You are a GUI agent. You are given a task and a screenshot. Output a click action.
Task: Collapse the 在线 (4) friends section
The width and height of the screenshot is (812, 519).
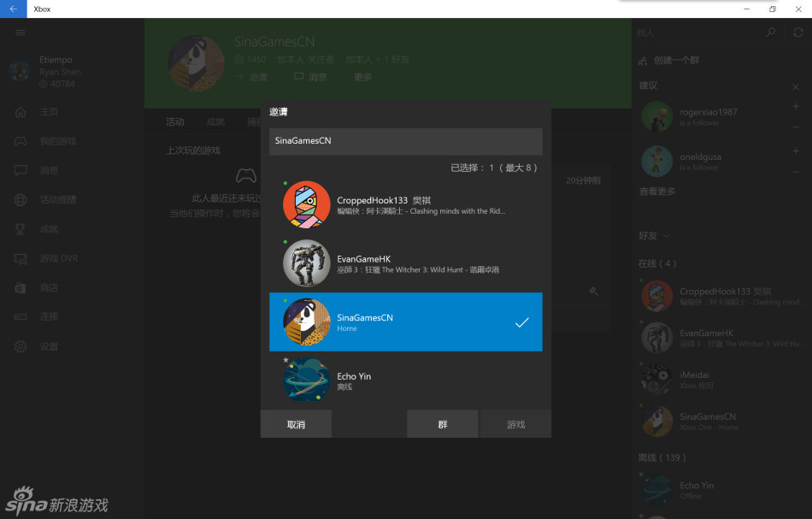pyautogui.click(x=656, y=263)
